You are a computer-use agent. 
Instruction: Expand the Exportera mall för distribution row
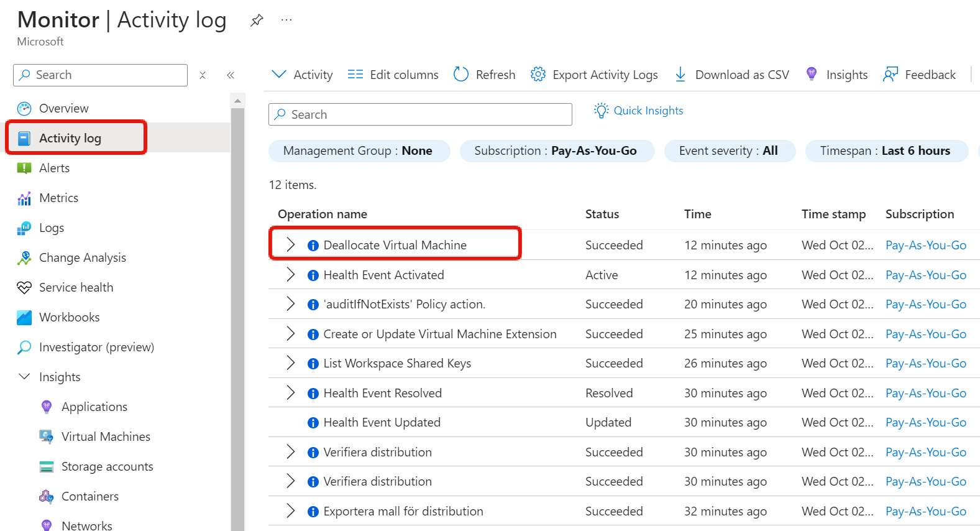[290, 511]
